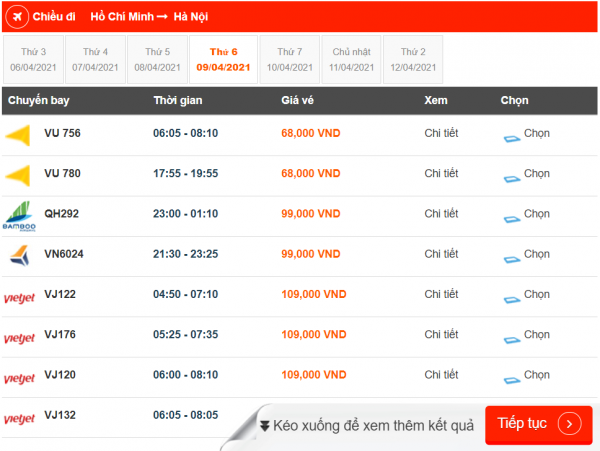Click the Vietjet logo for flight VJ120
This screenshot has width=600, height=451.
click(x=19, y=378)
